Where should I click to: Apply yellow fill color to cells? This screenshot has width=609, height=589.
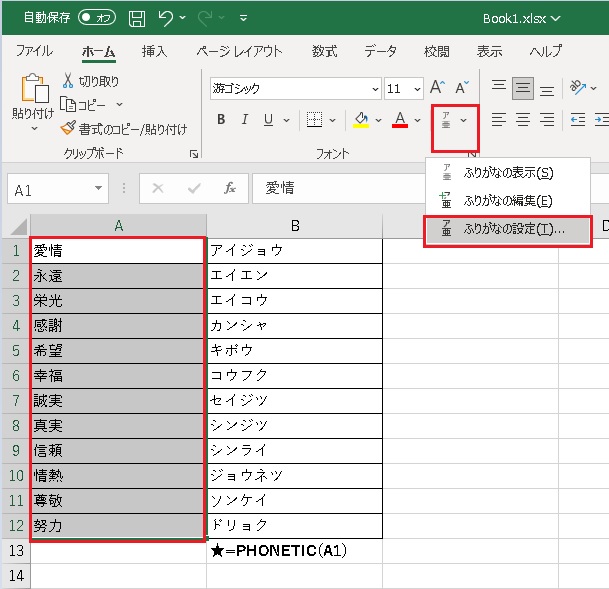coord(361,120)
